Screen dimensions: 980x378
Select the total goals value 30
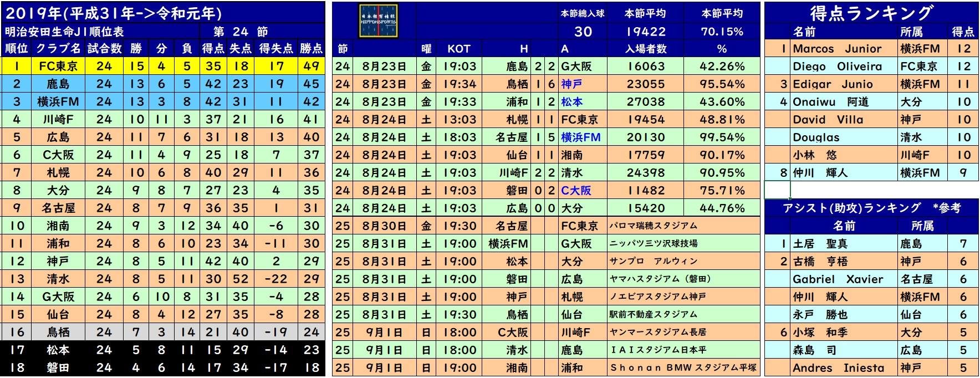pyautogui.click(x=583, y=31)
